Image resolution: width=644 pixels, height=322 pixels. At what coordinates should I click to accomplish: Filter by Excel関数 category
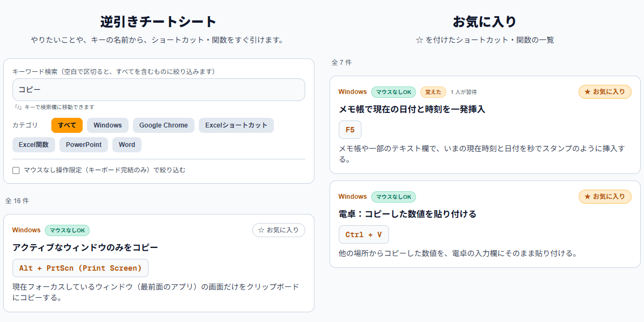tap(33, 145)
